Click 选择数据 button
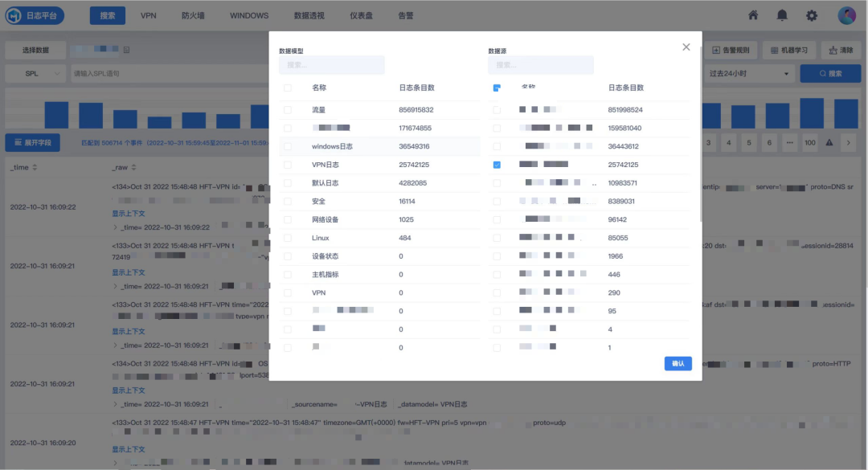Image resolution: width=868 pixels, height=470 pixels. pyautogui.click(x=35, y=50)
